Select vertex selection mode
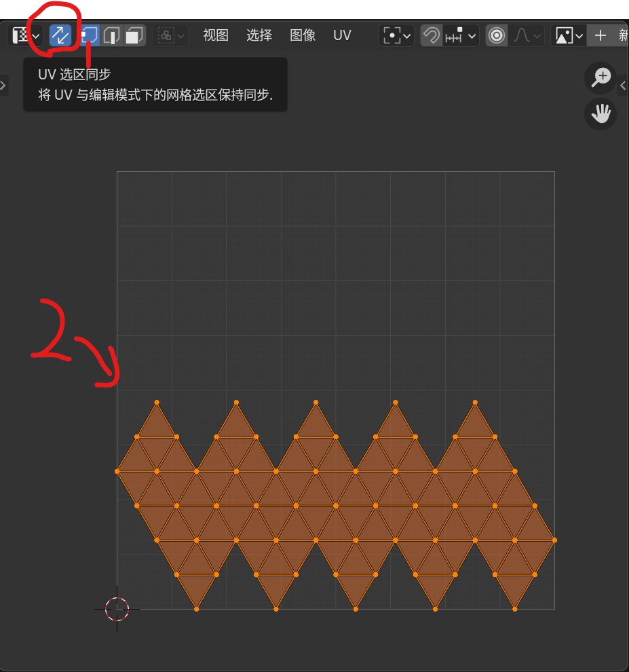Viewport: 629px width, 672px height. coord(90,35)
